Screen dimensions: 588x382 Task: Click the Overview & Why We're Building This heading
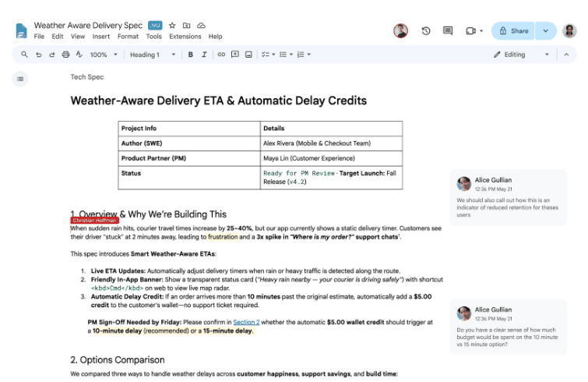149,214
